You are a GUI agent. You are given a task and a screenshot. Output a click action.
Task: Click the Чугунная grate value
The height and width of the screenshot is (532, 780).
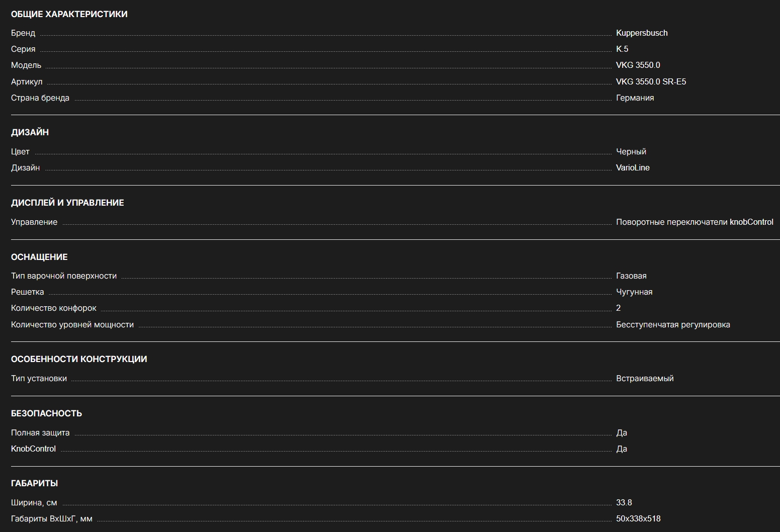point(634,292)
